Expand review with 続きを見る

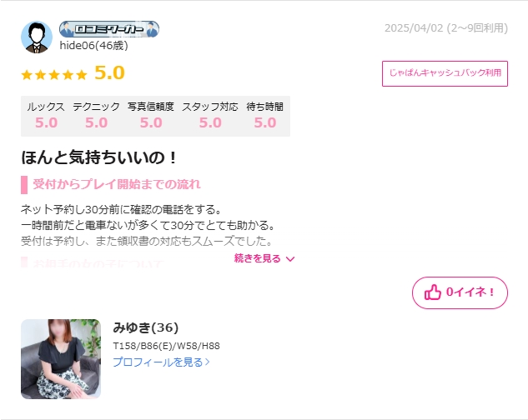(264, 258)
